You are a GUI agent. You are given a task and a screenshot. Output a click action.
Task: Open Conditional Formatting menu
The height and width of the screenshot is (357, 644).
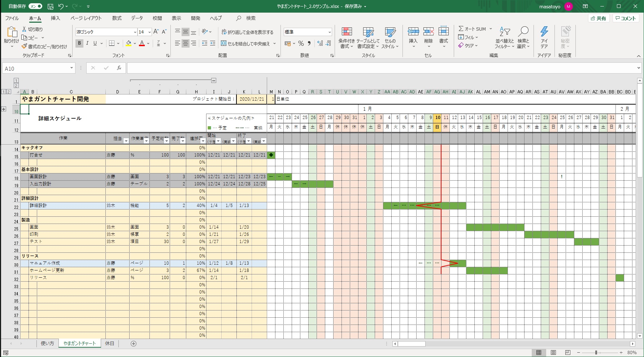pos(347,38)
